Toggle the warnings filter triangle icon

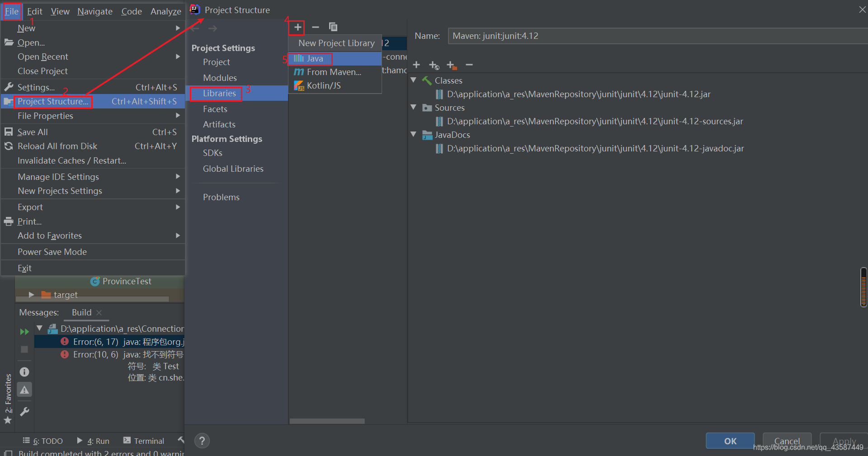point(24,390)
